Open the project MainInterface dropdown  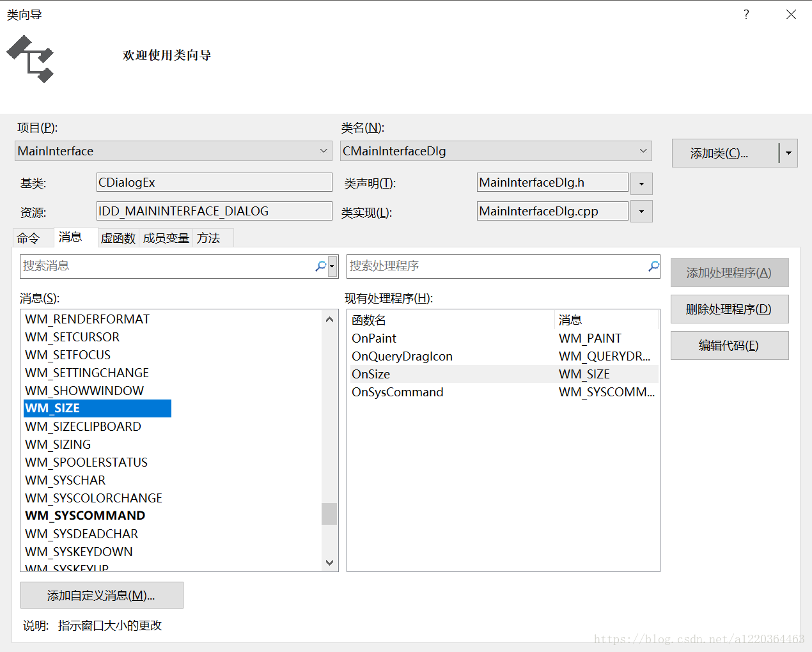point(173,151)
